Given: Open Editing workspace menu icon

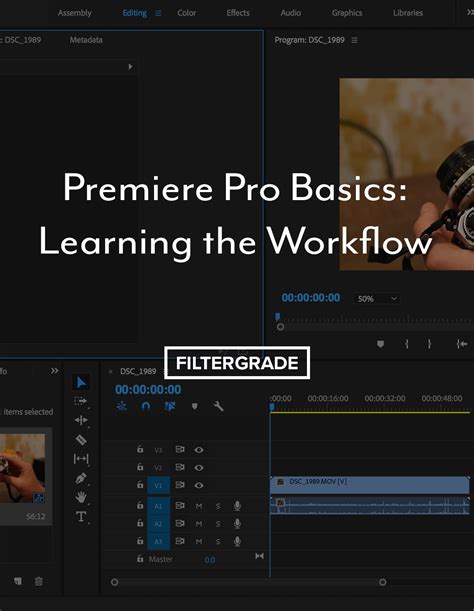Looking at the screenshot, I should tap(158, 13).
